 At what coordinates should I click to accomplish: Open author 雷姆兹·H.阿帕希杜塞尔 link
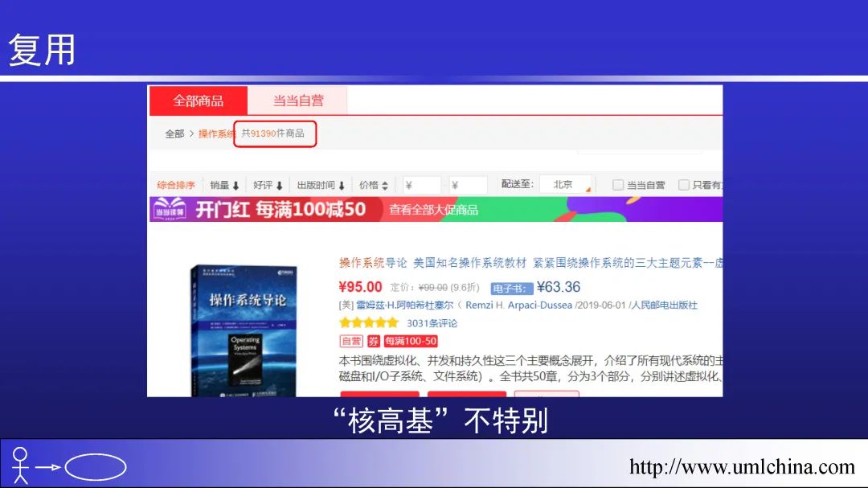(404, 306)
